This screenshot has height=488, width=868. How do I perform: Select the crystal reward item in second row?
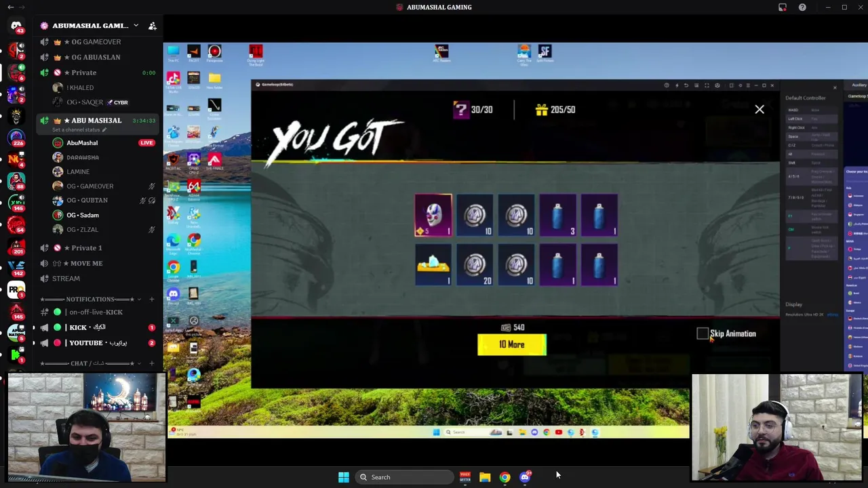coord(433,265)
